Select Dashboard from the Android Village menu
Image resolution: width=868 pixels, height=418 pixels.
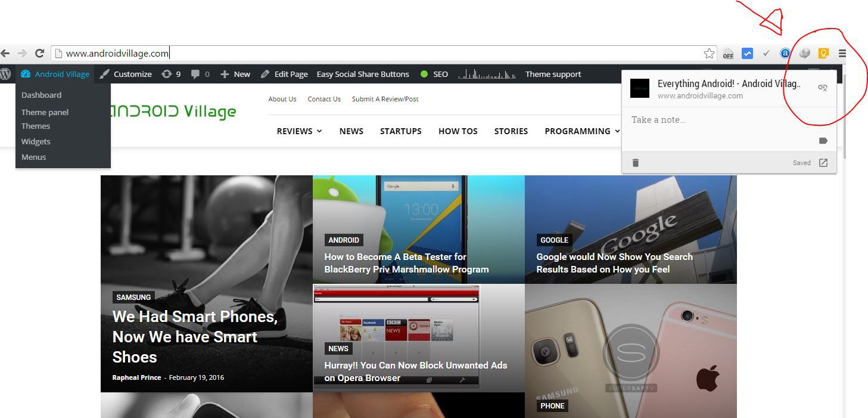(41, 95)
